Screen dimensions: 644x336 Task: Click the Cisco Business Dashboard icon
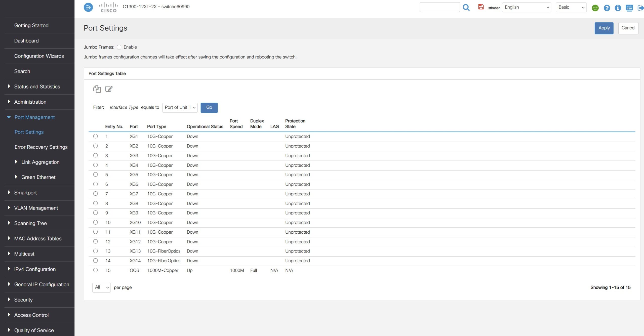click(x=629, y=8)
